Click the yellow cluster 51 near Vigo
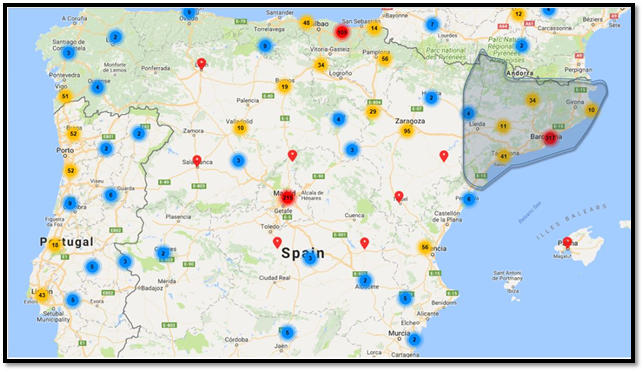The image size is (644, 372). (x=65, y=96)
